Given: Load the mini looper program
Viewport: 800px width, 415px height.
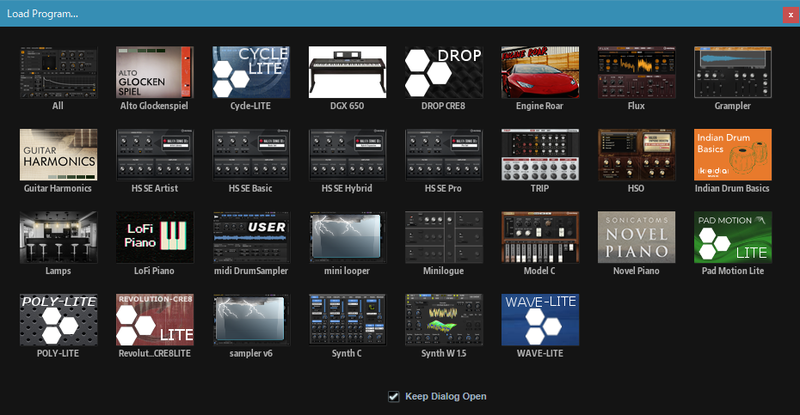Looking at the screenshot, I should coord(347,237).
